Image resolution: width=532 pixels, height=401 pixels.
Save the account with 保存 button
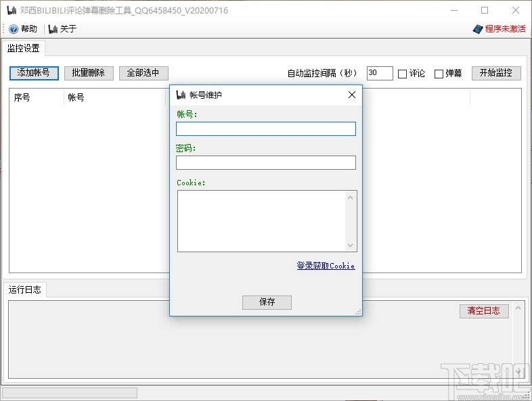pyautogui.click(x=267, y=302)
